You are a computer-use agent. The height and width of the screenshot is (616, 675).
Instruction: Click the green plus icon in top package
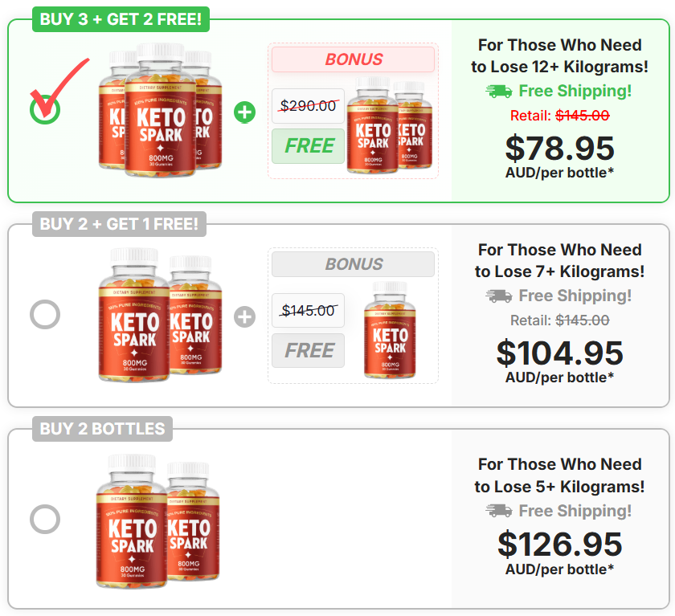[x=245, y=112]
